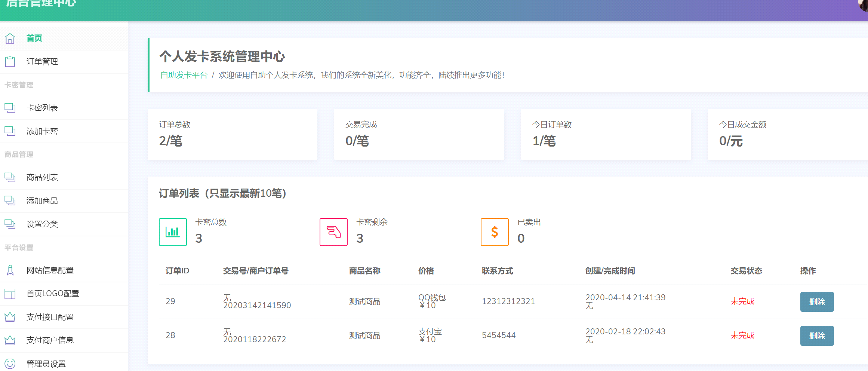
Task: Open the 首页 navigation item
Action: click(34, 38)
